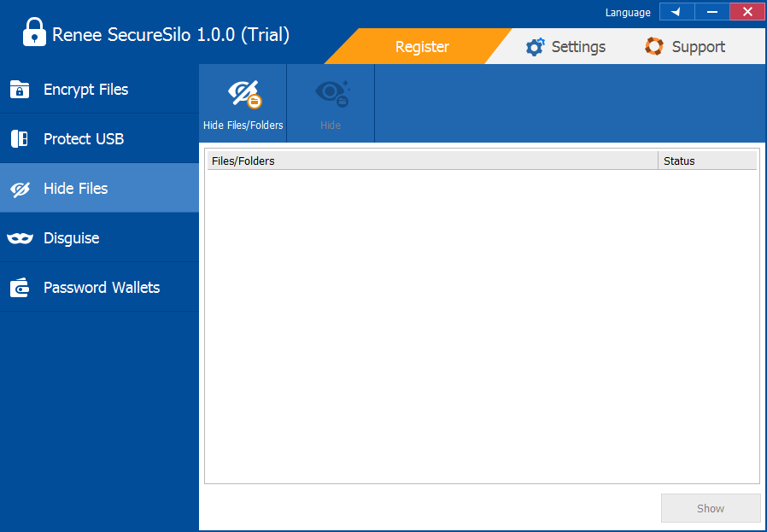767x532 pixels.
Task: Click the Support lifebuoy icon
Action: click(654, 46)
